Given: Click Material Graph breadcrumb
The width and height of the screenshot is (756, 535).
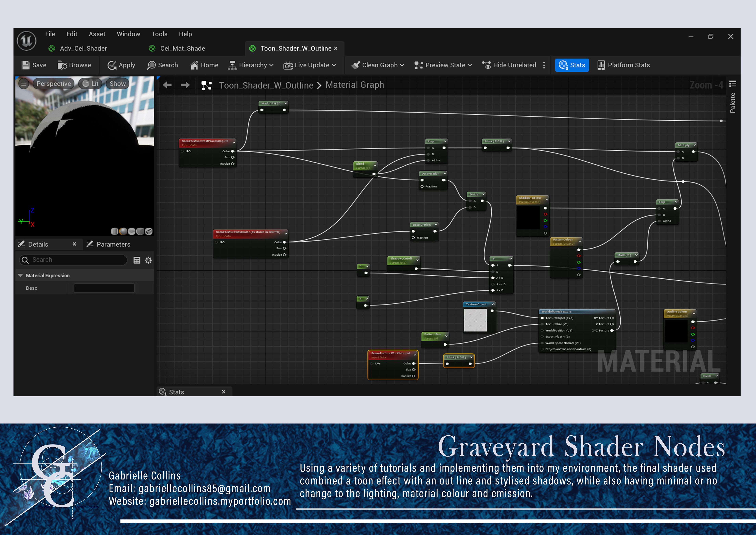Looking at the screenshot, I should tap(355, 85).
